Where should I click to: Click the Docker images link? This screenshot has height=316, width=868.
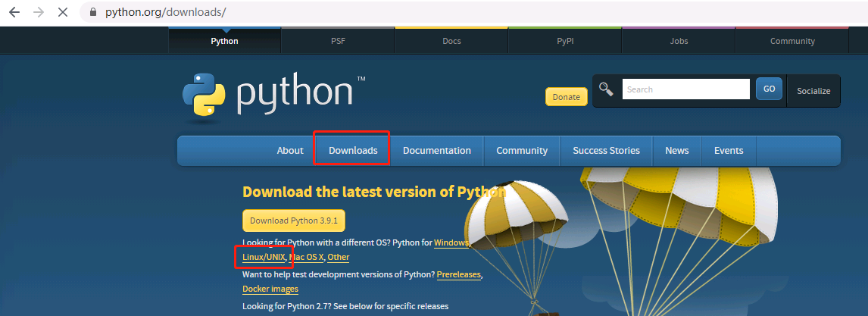[x=270, y=289]
